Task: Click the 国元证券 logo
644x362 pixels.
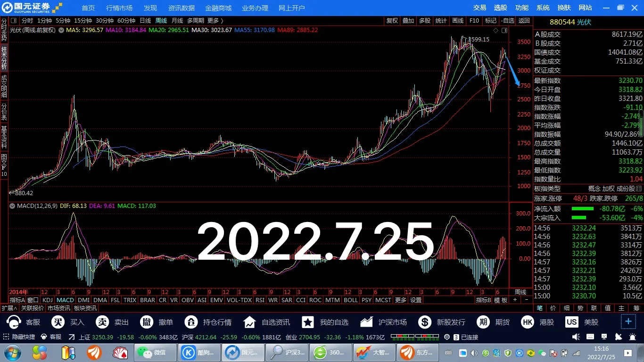Action: click(x=31, y=8)
